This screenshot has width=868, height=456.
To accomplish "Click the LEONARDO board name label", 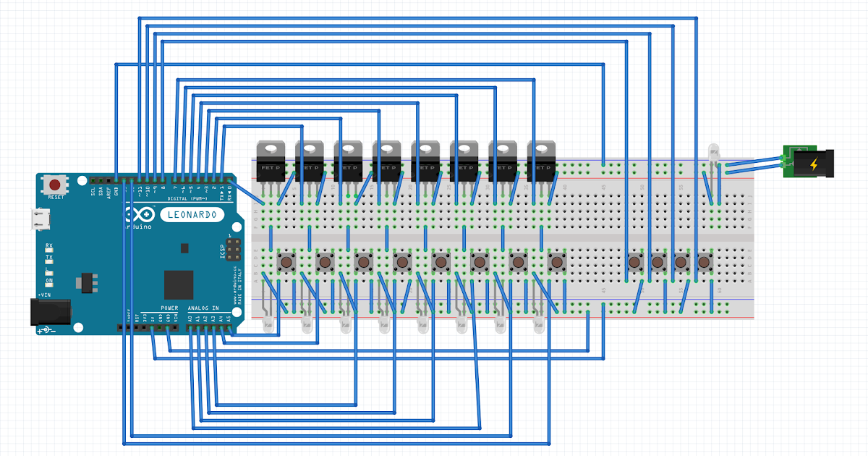I will 192,214.
